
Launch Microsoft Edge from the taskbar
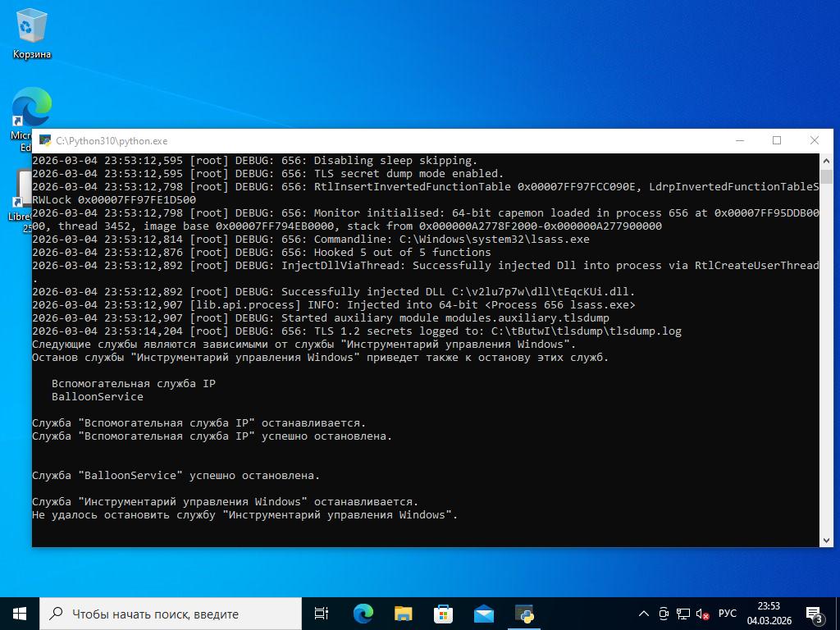(363, 614)
